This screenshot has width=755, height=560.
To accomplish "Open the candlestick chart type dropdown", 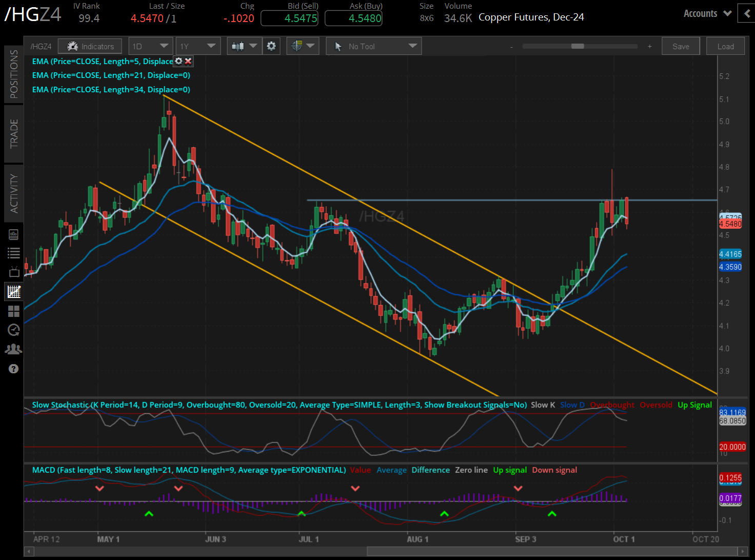I will point(244,46).
